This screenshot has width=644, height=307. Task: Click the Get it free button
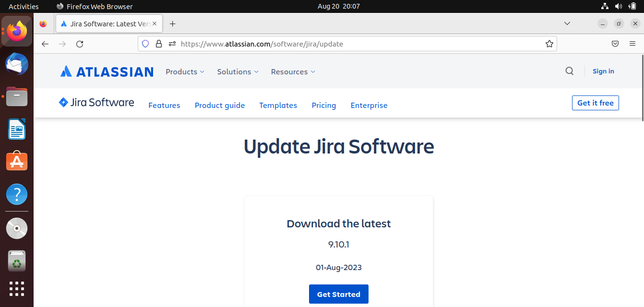tap(595, 103)
